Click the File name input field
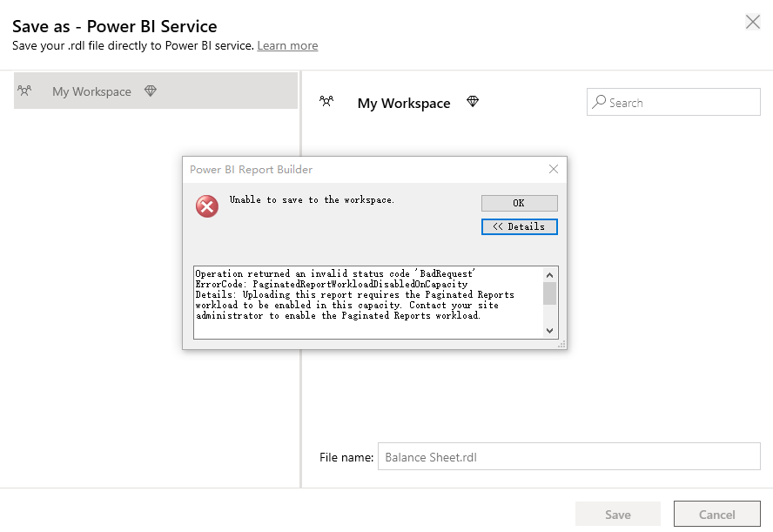Viewport: 773px width, 532px height. (x=569, y=456)
